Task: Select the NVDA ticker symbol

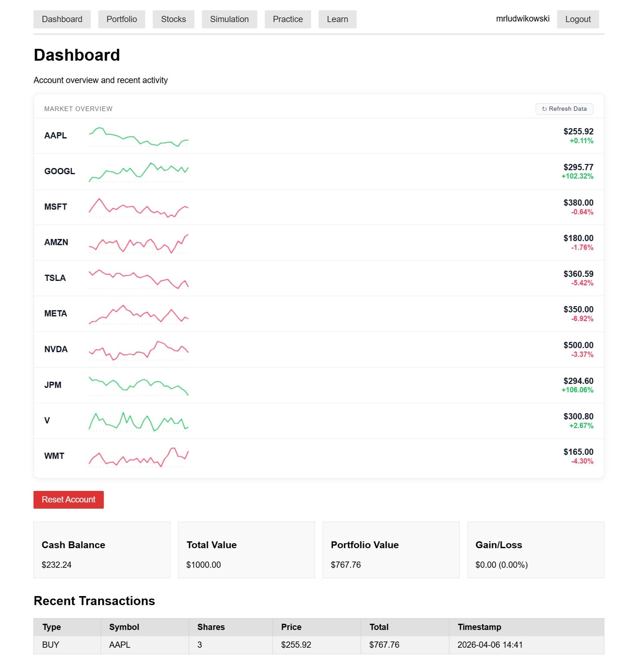Action: (x=56, y=349)
